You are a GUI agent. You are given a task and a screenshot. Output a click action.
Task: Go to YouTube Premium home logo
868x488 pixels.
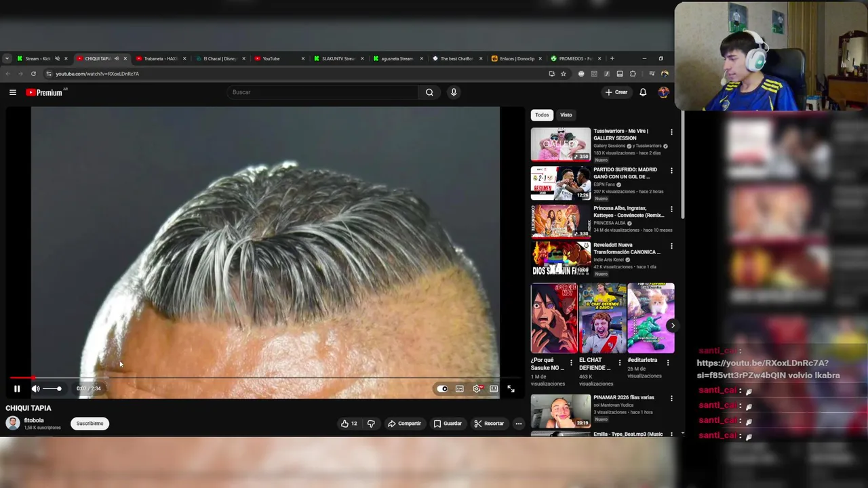point(45,92)
